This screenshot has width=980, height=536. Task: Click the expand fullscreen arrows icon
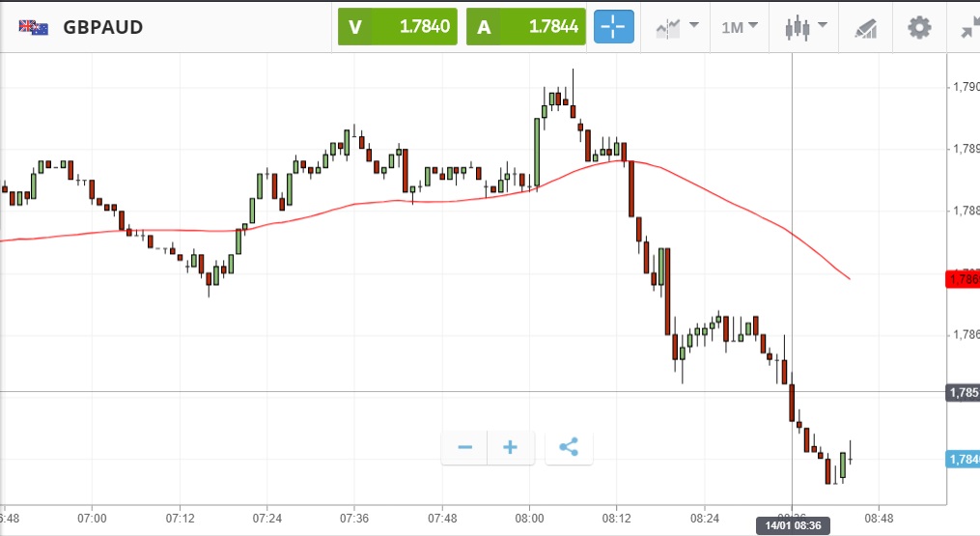point(968,27)
